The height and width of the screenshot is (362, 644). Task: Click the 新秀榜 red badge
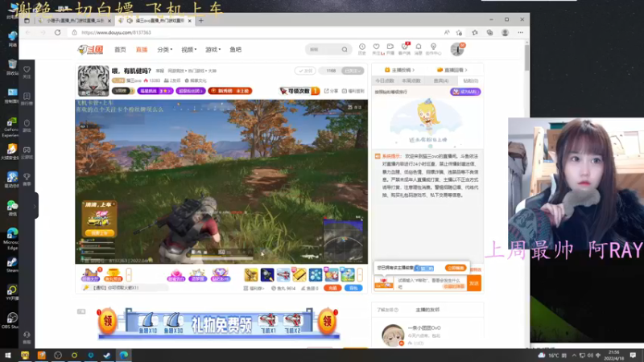(230, 91)
